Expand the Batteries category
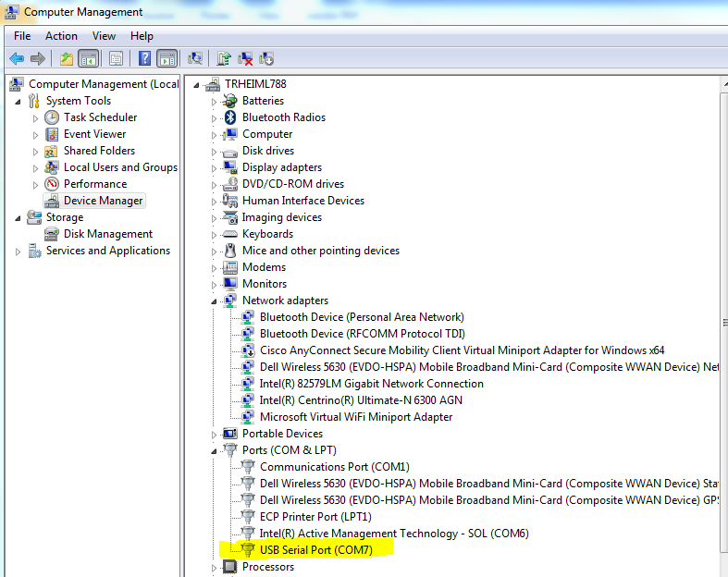The width and height of the screenshot is (728, 577). pyautogui.click(x=215, y=102)
